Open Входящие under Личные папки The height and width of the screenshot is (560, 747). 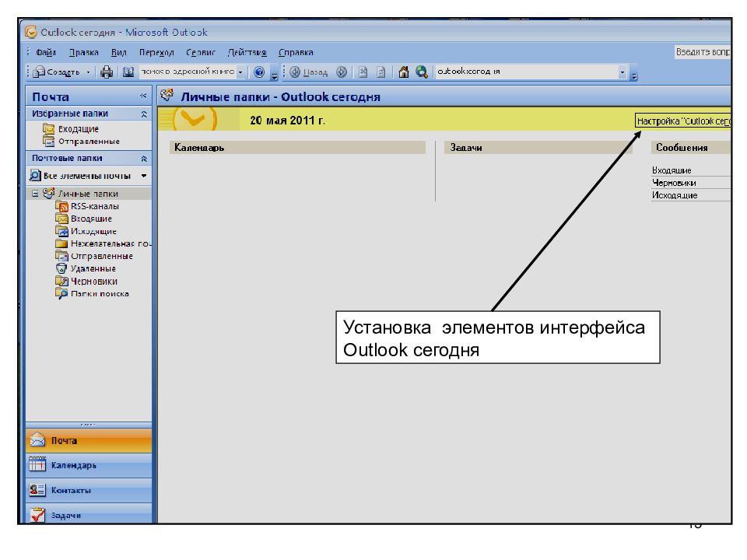[x=91, y=219]
